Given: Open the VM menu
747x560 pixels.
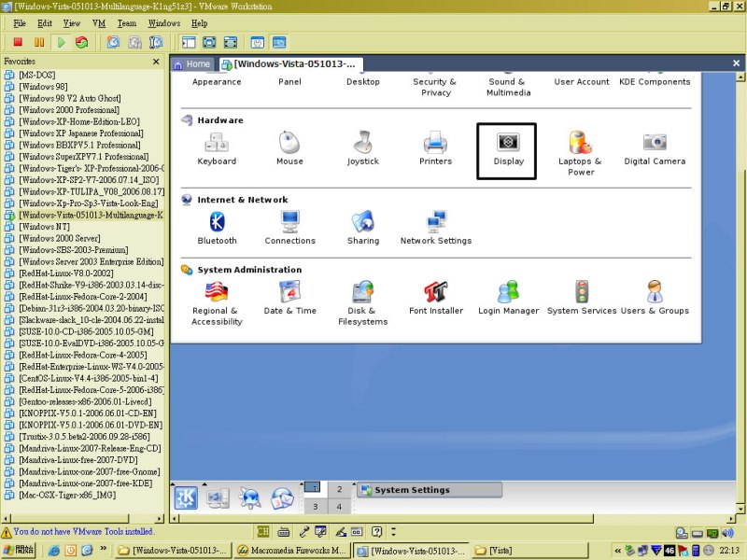Looking at the screenshot, I should [99, 22].
